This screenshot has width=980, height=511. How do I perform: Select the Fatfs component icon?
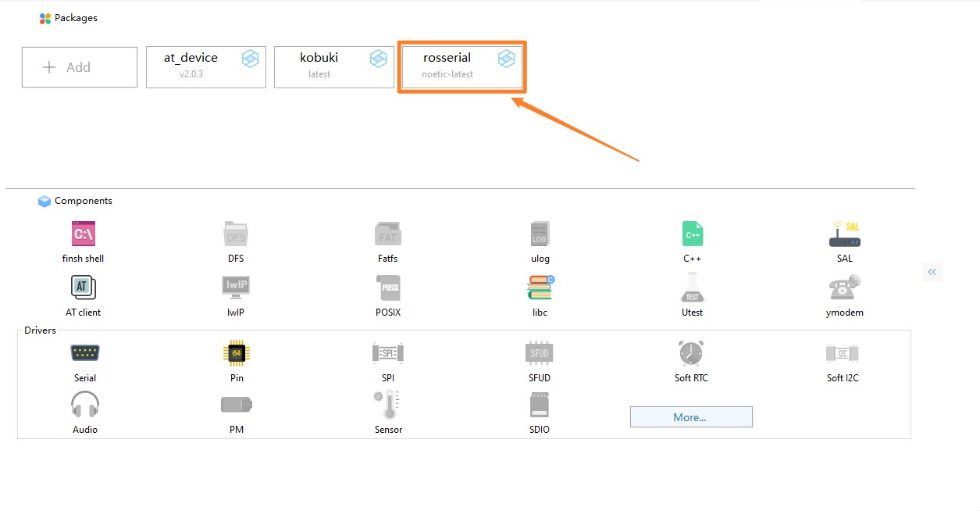tap(387, 234)
